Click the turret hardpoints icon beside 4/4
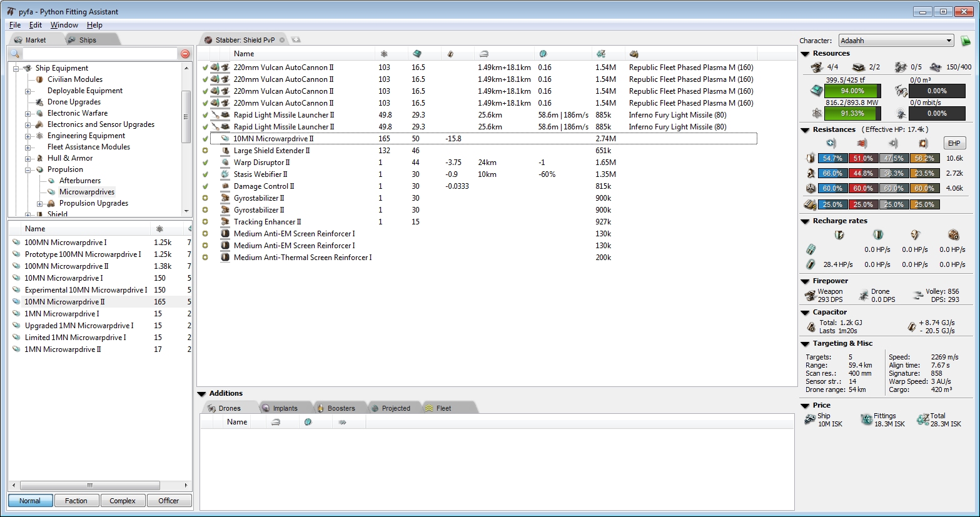Image resolution: width=980 pixels, height=517 pixels. pyautogui.click(x=817, y=67)
